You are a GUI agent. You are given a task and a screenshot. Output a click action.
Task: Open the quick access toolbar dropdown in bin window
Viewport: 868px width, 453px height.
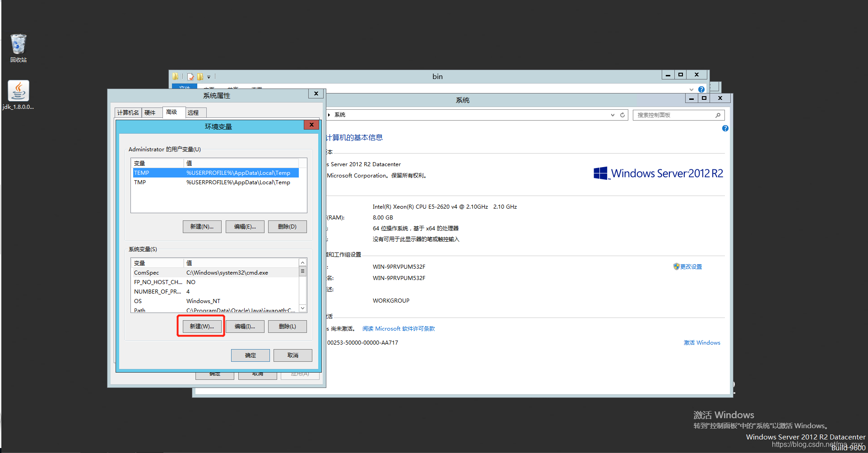209,77
